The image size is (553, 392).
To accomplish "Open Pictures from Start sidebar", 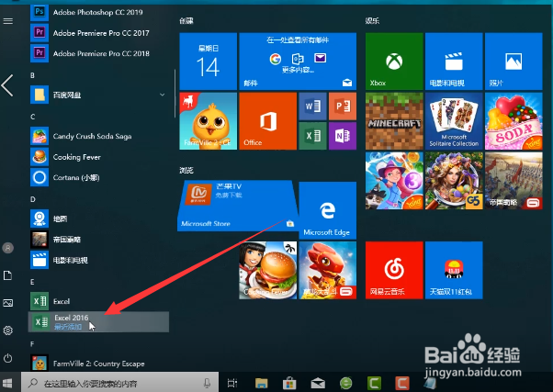I will tap(8, 303).
